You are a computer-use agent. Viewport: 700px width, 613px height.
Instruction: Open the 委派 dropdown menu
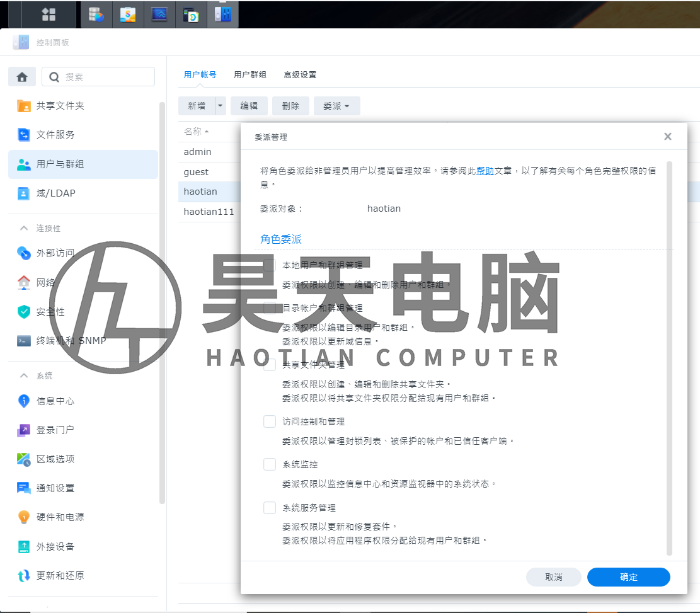pyautogui.click(x=336, y=106)
